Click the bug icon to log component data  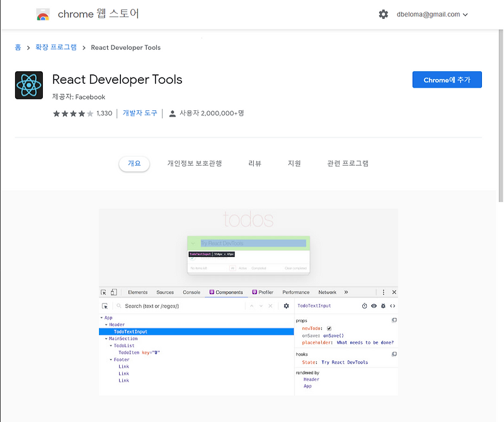pos(384,306)
